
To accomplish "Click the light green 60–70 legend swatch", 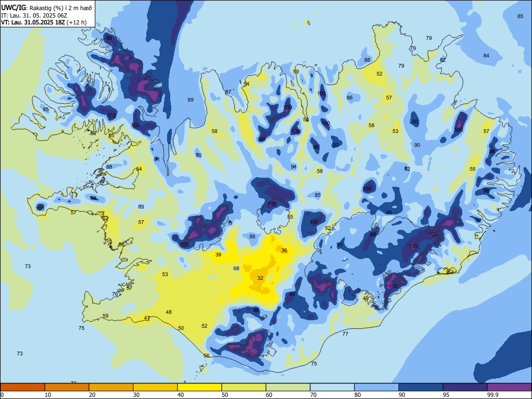I will click(288, 387).
